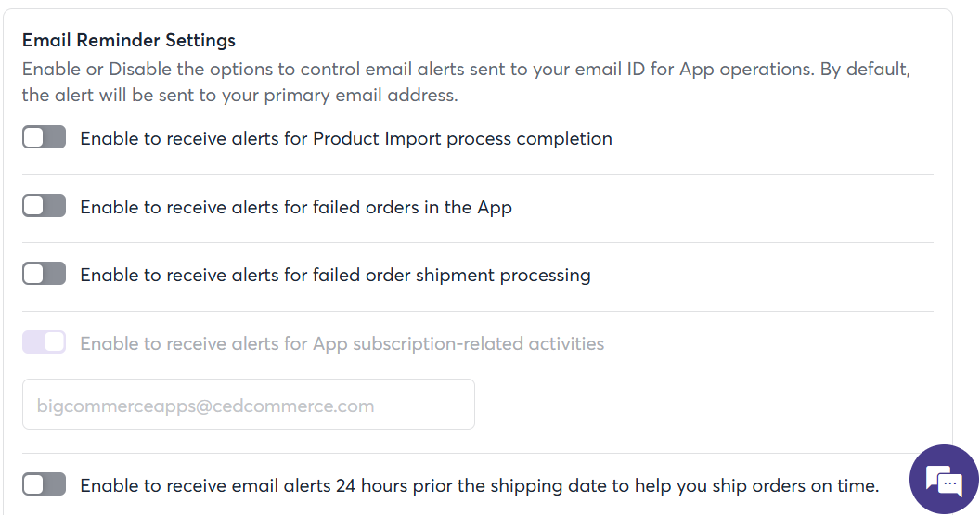Image resolution: width=980 pixels, height=515 pixels.
Task: Click the Email Reminder Settings heading
Action: point(129,40)
